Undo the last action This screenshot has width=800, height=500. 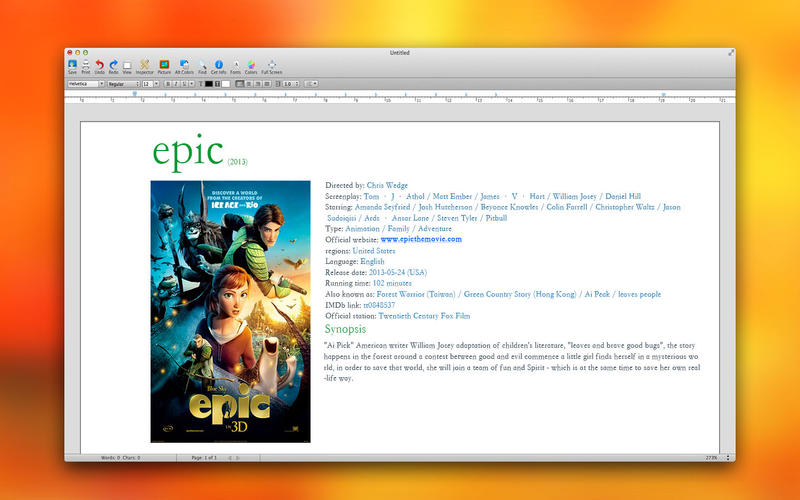(x=99, y=66)
